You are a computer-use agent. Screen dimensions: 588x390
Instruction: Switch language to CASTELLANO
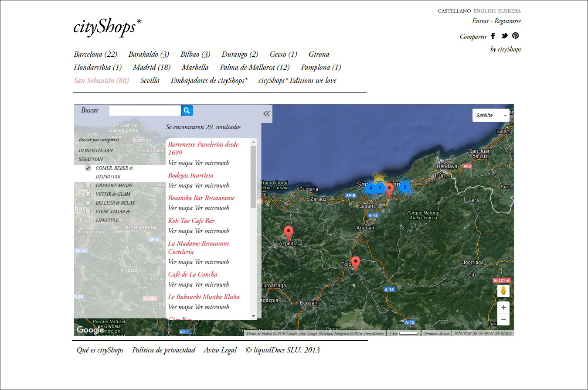pos(454,11)
